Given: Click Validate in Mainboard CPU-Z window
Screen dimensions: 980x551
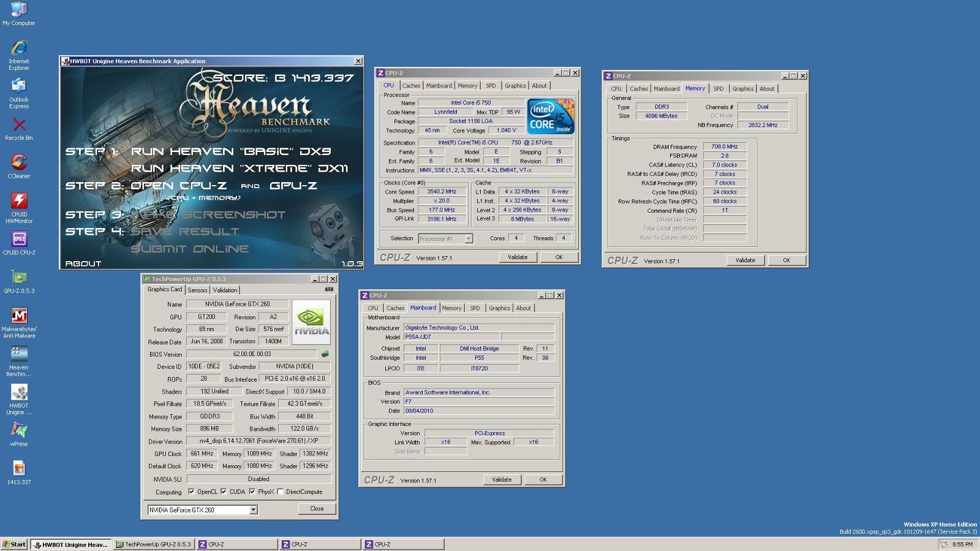Looking at the screenshot, I should (502, 480).
